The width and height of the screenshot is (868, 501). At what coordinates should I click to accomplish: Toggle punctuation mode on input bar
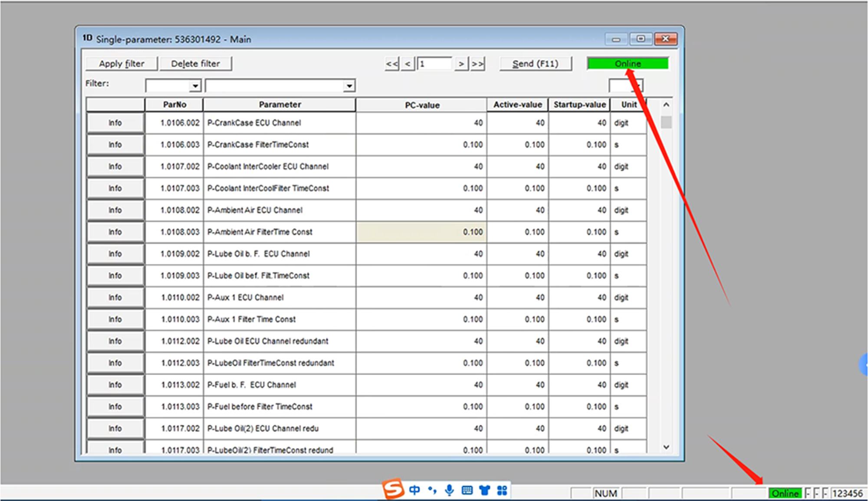pyautogui.click(x=432, y=490)
